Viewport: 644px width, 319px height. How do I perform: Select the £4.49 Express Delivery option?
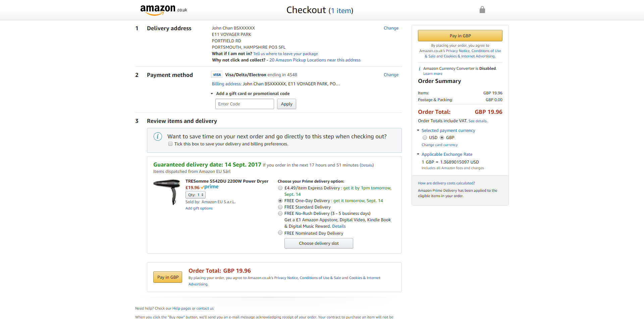click(280, 188)
